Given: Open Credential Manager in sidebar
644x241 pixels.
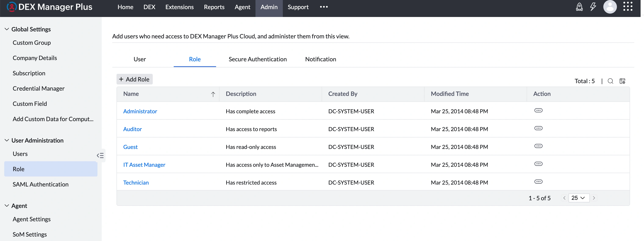Looking at the screenshot, I should (39, 89).
